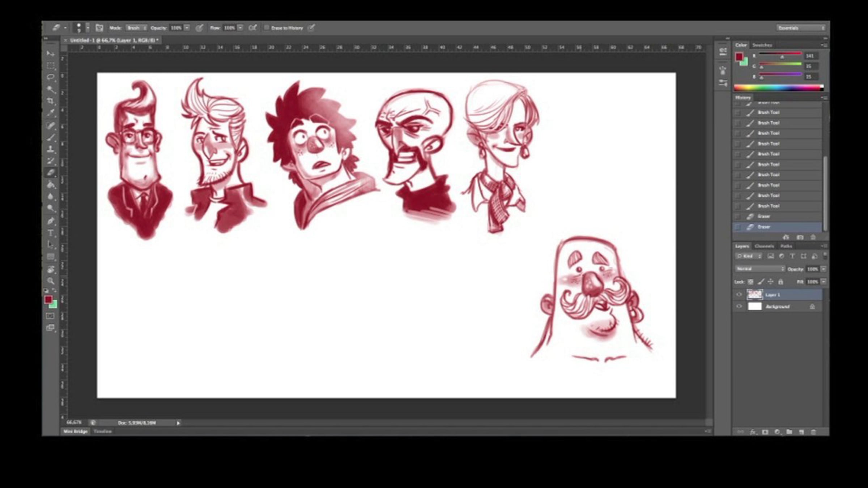Expand the Essentials workspace dropdown

point(801,28)
